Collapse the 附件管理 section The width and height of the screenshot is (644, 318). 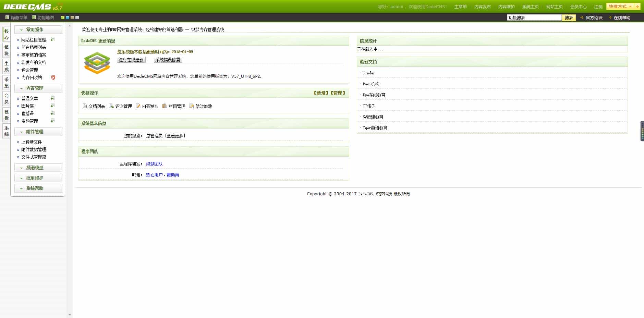pos(38,132)
